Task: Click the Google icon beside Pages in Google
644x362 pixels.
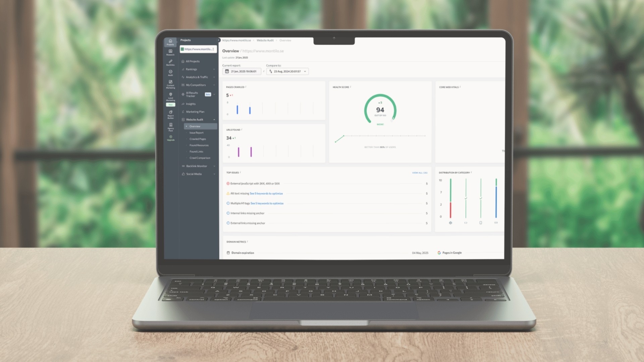Action: pyautogui.click(x=439, y=253)
